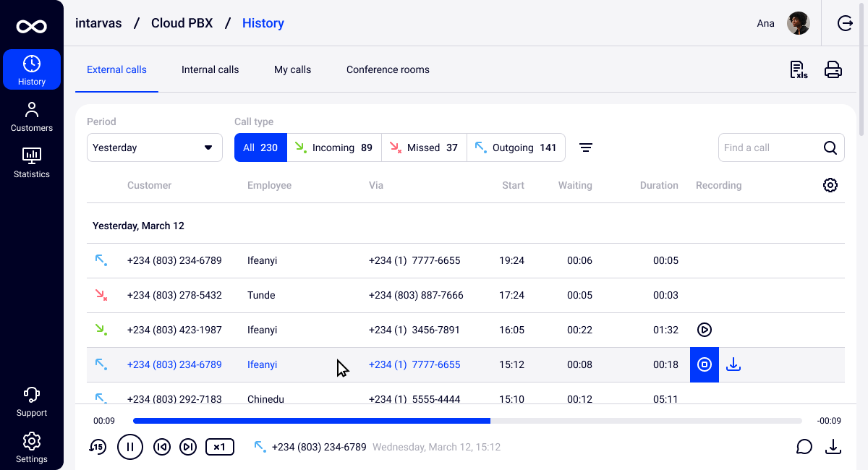
Task: Rewind the recording by 15 seconds
Action: (x=97, y=447)
